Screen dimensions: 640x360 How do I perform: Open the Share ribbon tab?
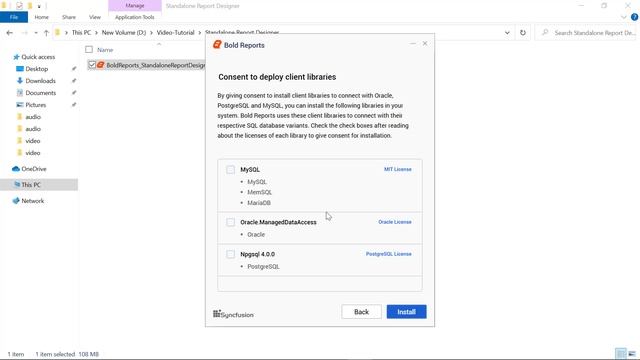point(69,17)
